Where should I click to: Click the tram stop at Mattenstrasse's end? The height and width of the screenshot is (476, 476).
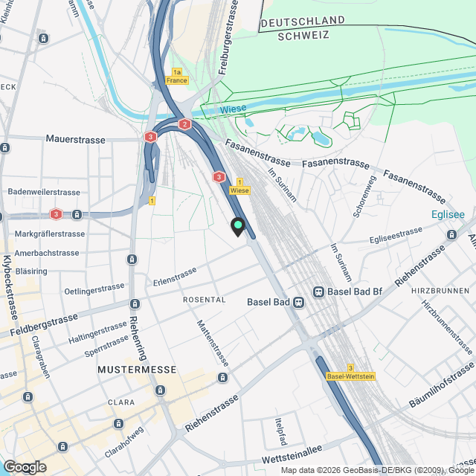point(222,378)
